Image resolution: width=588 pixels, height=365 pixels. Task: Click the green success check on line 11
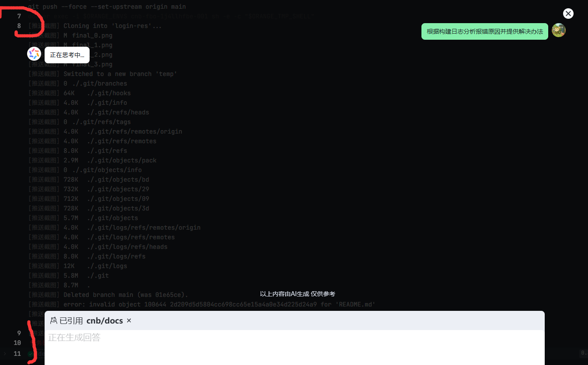31,354
